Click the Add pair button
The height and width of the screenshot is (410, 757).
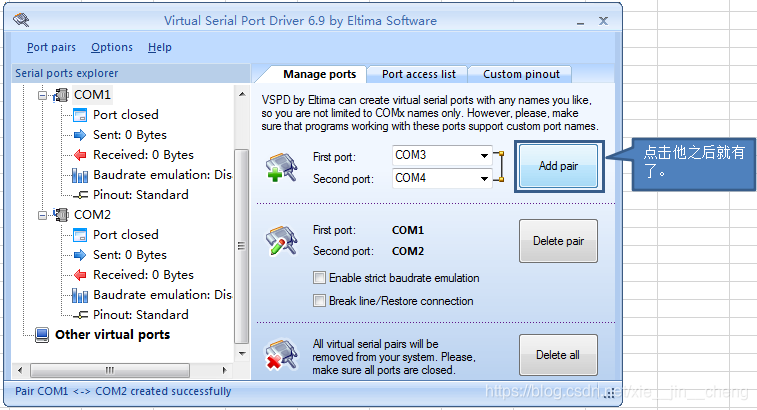coord(559,166)
